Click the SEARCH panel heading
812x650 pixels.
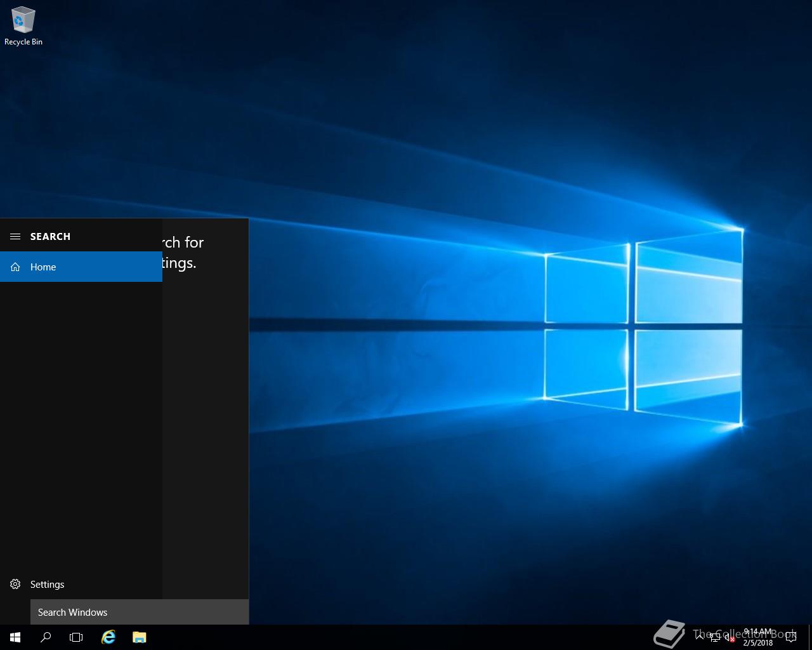pyautogui.click(x=50, y=235)
